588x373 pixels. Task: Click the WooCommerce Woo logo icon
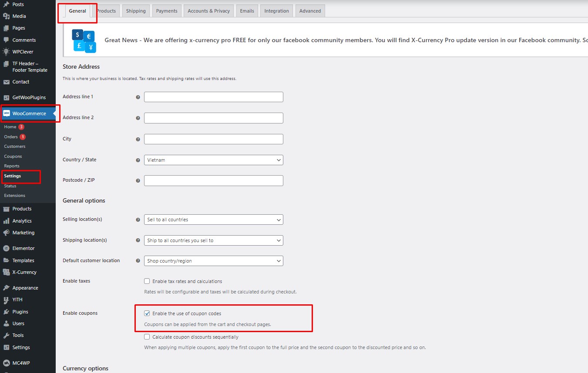[x=7, y=113]
